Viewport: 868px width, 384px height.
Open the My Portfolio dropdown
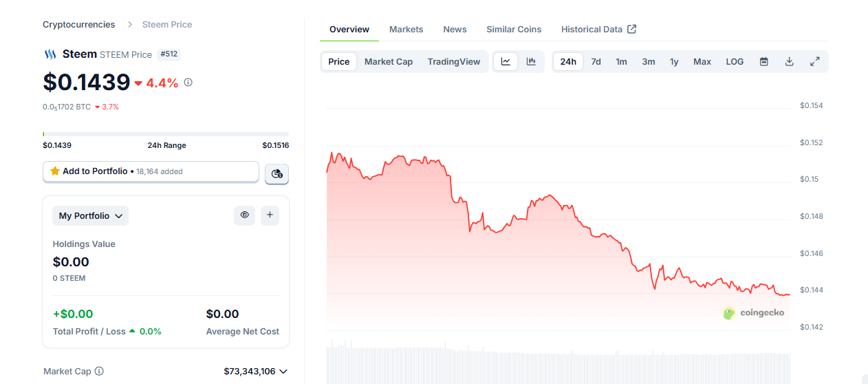[91, 215]
